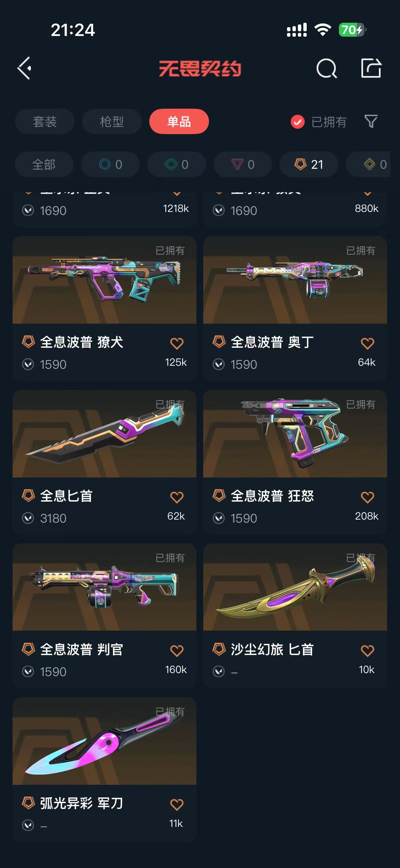Select the orange tier filter showing 21

pos(309,164)
